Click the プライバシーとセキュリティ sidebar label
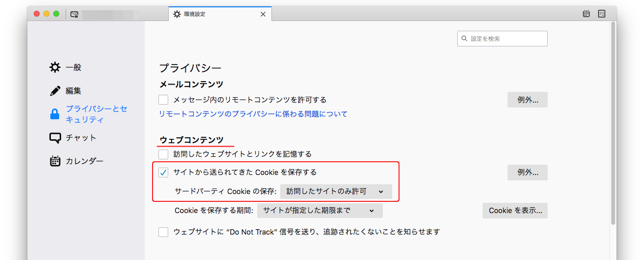The height and width of the screenshot is (260, 644). pos(97,114)
